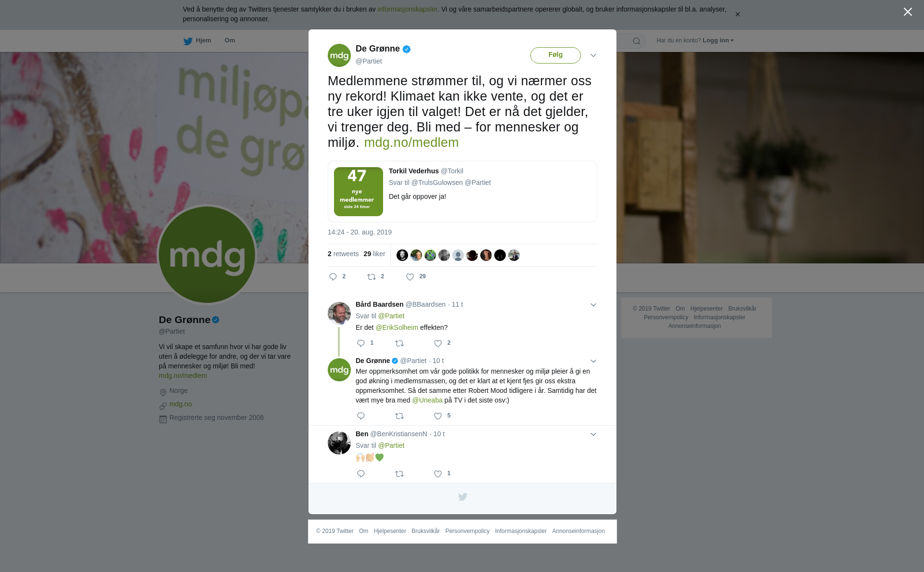Expand options chevron on Bård Baardsen's reply

tap(593, 305)
